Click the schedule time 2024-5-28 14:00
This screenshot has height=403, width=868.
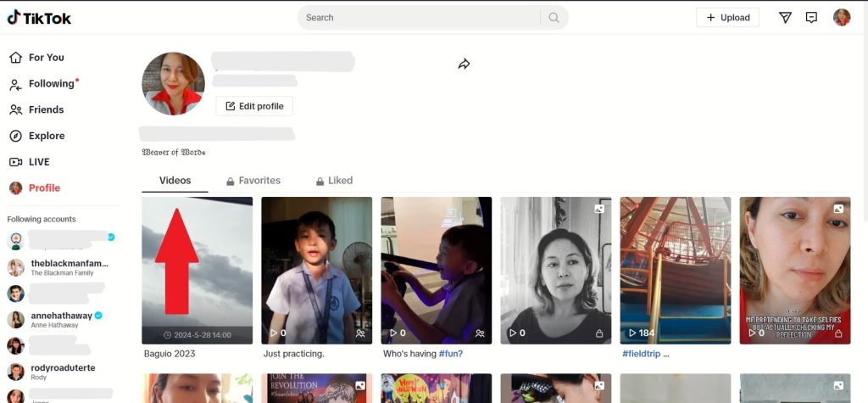[203, 335]
